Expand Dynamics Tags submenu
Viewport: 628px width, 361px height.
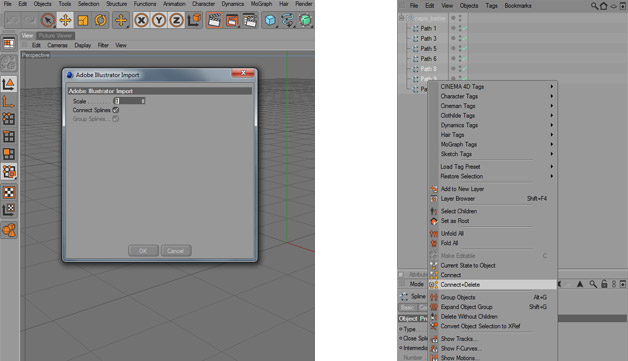pos(493,125)
